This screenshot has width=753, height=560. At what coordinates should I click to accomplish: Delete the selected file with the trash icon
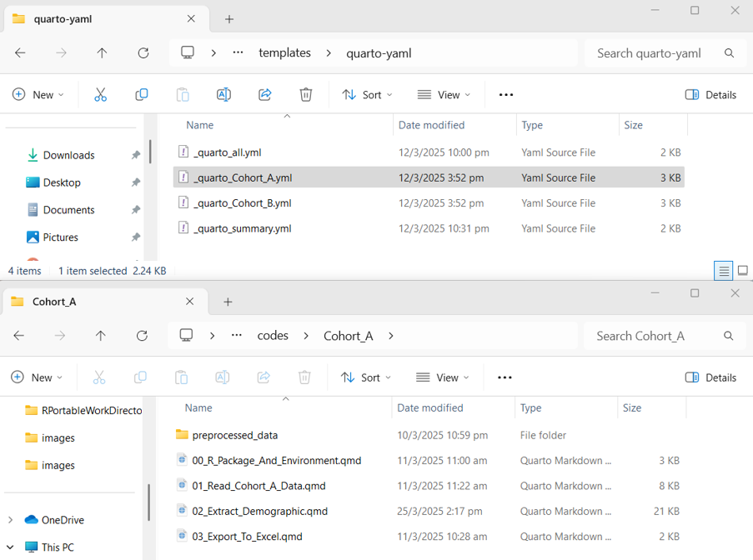point(305,94)
